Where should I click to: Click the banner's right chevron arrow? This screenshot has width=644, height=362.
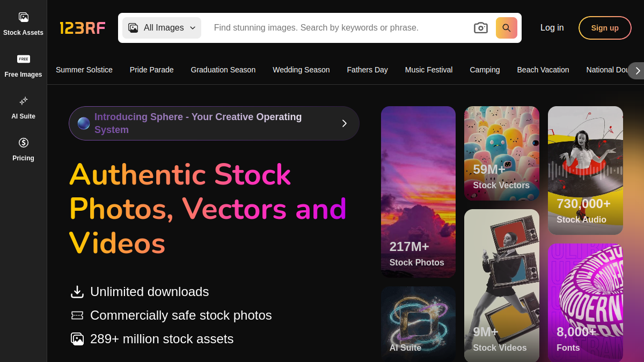345,123
